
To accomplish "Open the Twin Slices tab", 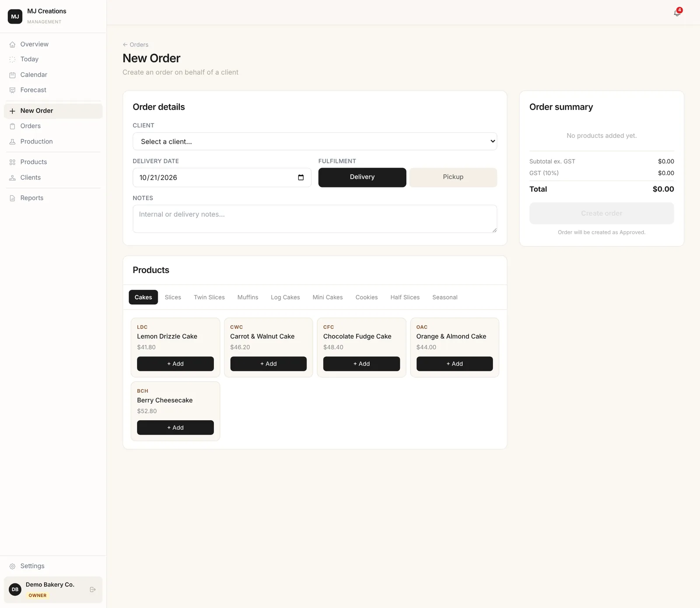I will coord(209,297).
